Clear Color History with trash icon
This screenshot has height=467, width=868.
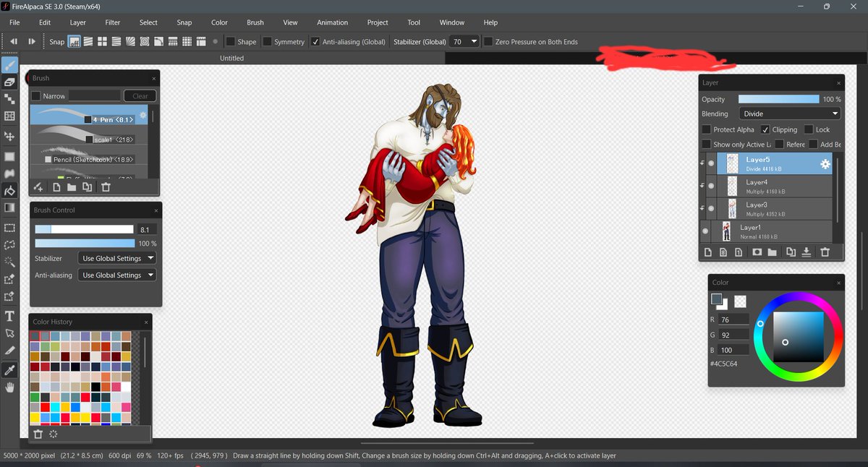pos(38,434)
